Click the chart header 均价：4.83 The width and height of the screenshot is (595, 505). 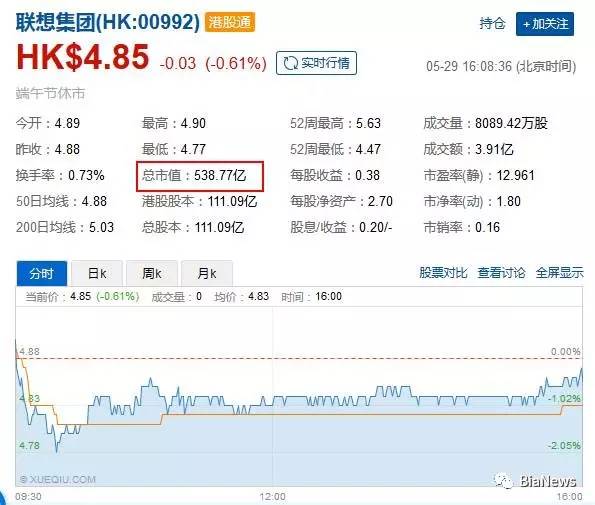[242, 297]
